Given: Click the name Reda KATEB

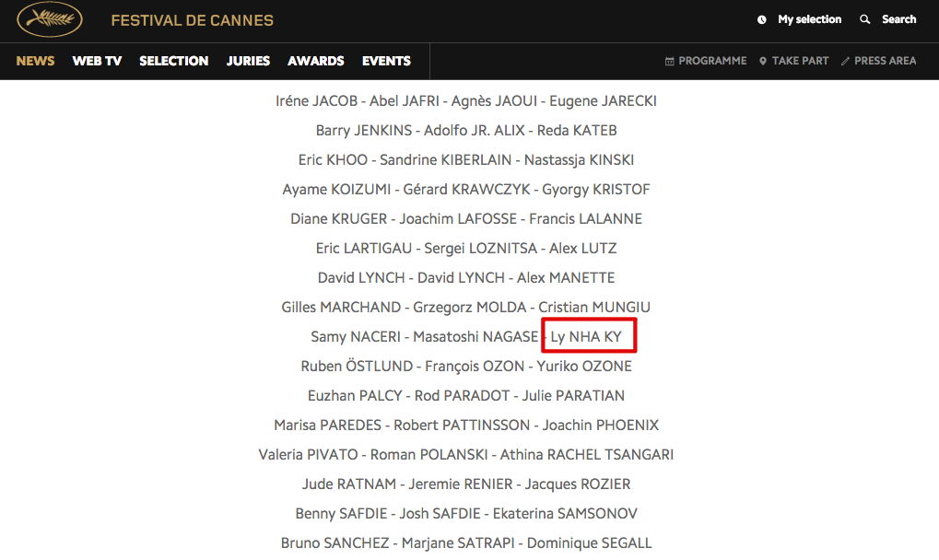Looking at the screenshot, I should (x=577, y=131).
